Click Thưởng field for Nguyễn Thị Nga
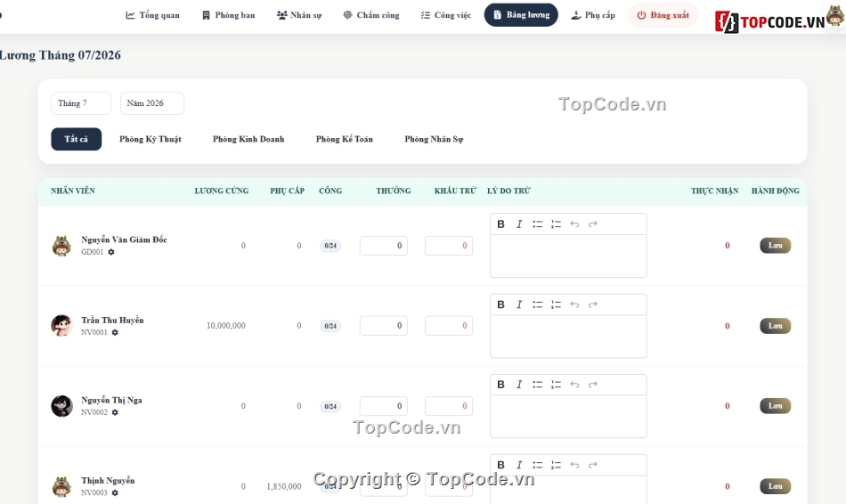846x504 pixels. (x=384, y=406)
